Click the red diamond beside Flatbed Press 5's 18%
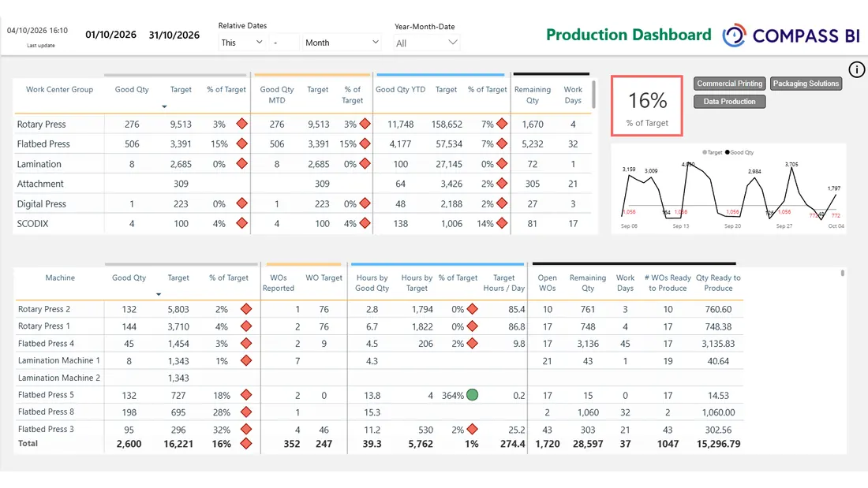 [x=246, y=395]
